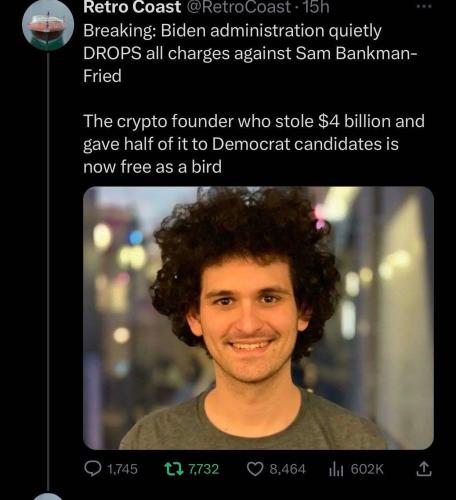Screen dimensions: 456x500
Task: Click the reply speech bubble icon
Action: [x=93, y=469]
